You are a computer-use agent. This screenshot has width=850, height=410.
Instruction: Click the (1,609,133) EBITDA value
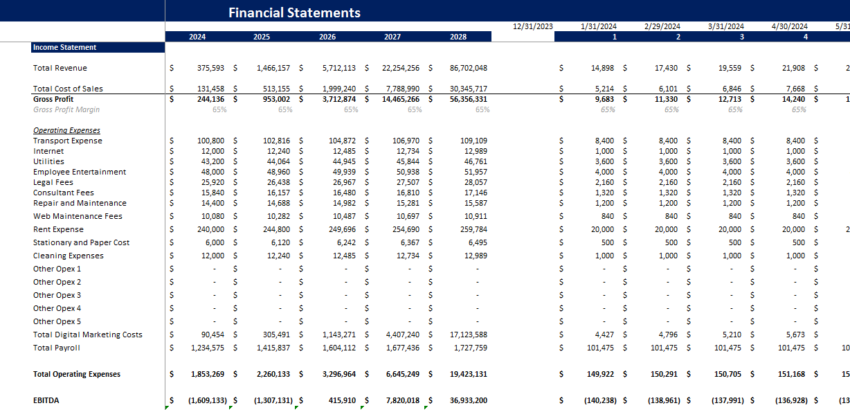click(207, 401)
